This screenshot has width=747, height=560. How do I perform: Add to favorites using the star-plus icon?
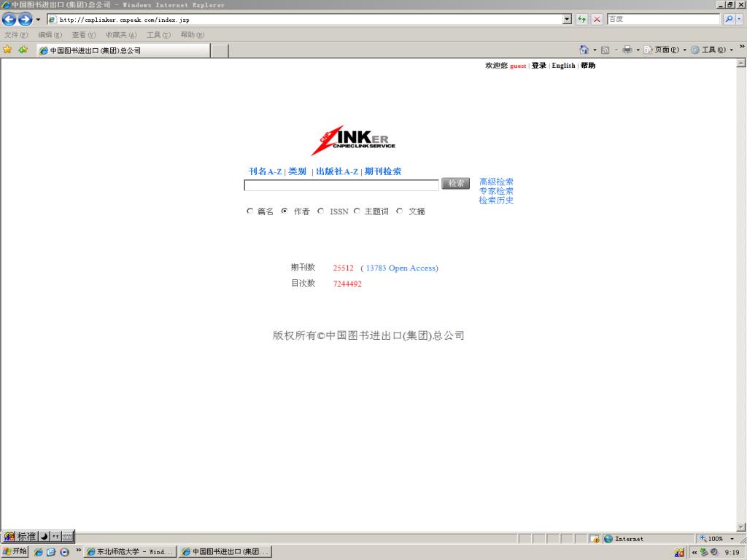click(23, 50)
